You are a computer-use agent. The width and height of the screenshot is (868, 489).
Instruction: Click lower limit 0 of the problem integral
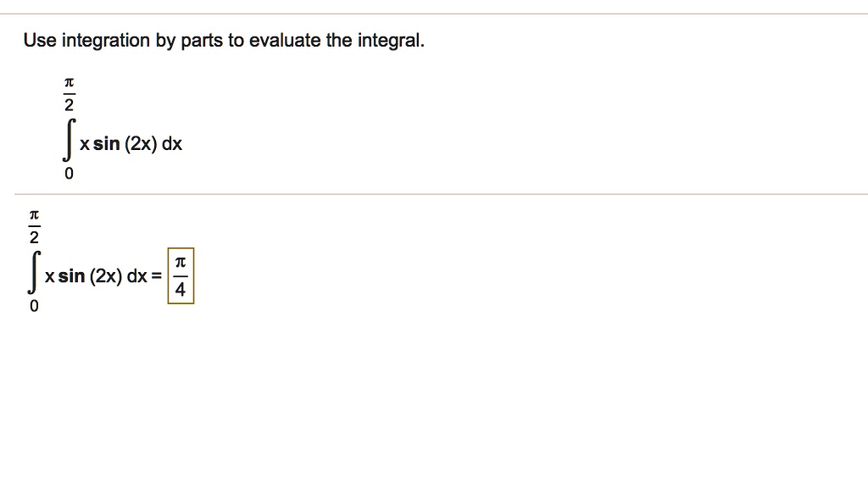click(x=70, y=175)
